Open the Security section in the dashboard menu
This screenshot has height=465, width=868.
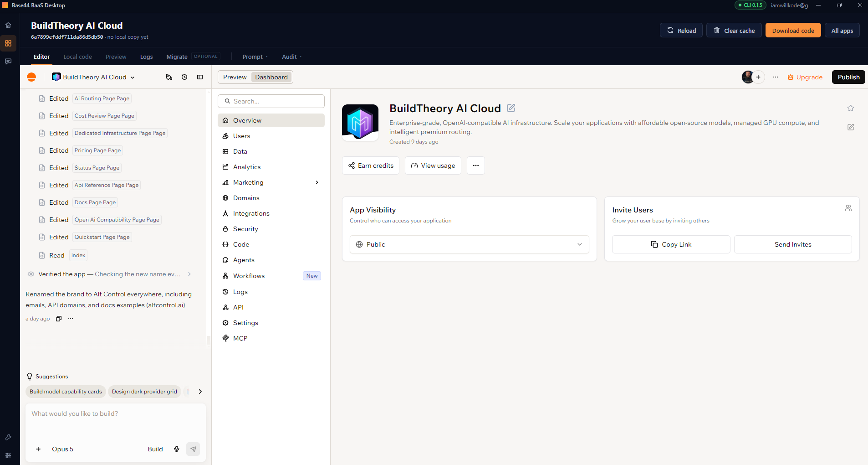tap(271, 229)
